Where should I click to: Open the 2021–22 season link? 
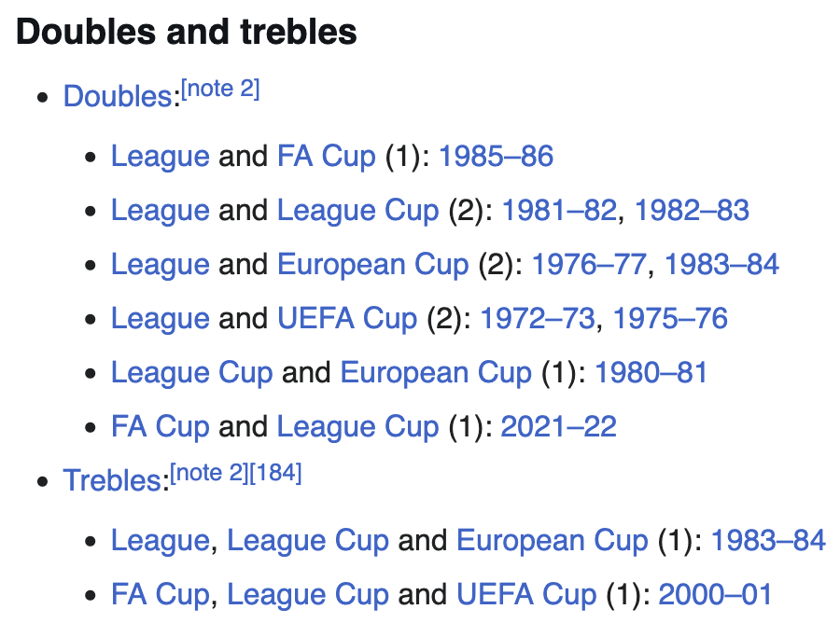[x=559, y=426]
